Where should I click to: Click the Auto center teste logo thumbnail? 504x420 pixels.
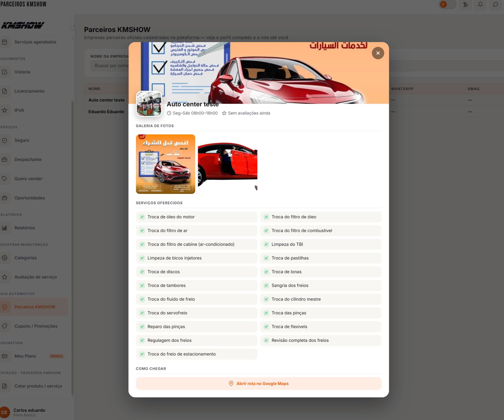click(x=149, y=104)
